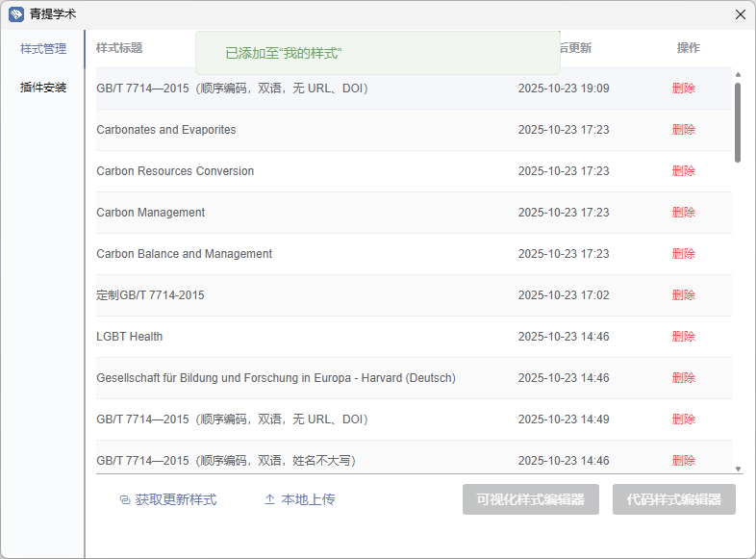Delete the Carbon Resources Conversion style

click(683, 171)
